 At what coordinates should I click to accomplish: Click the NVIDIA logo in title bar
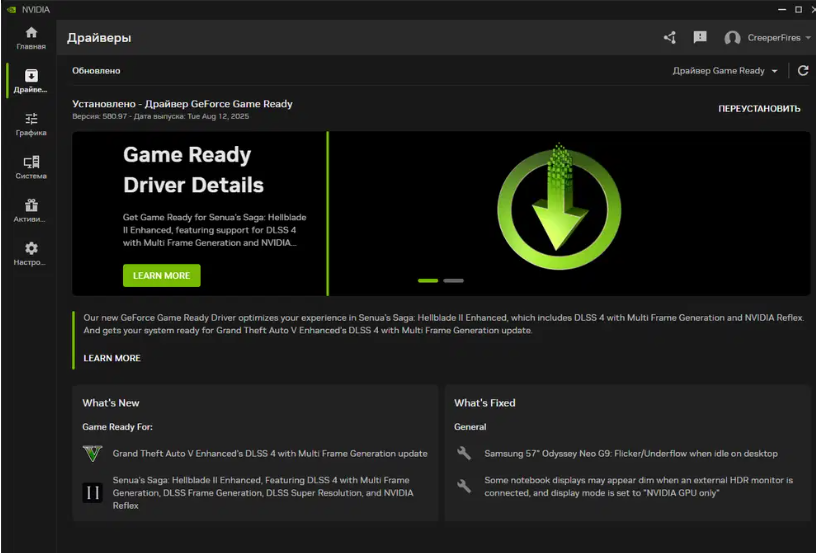pyautogui.click(x=11, y=9)
